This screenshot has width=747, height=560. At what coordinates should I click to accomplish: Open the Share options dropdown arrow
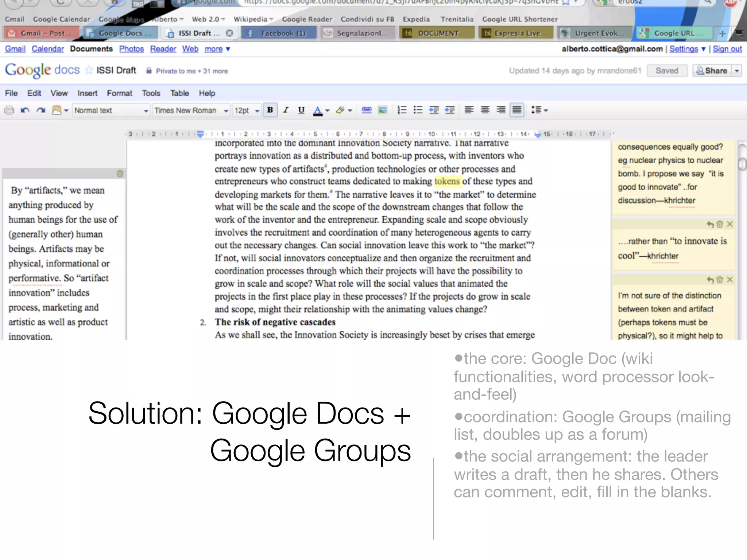(737, 71)
